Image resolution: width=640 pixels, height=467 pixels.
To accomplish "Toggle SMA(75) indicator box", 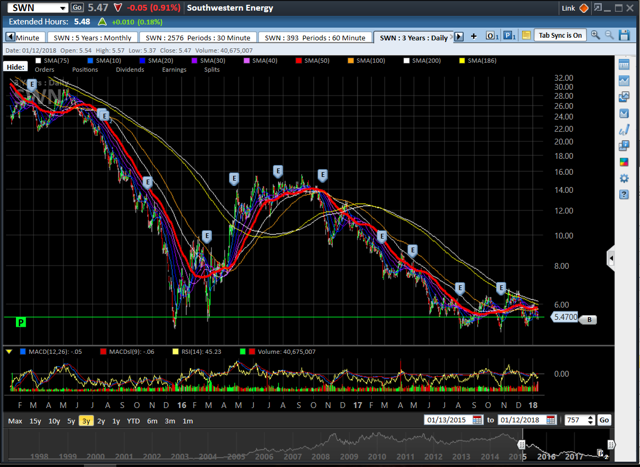I will [38, 60].
